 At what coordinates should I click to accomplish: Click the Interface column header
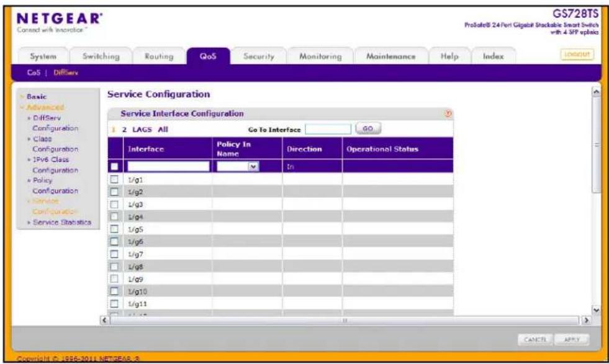coord(168,149)
